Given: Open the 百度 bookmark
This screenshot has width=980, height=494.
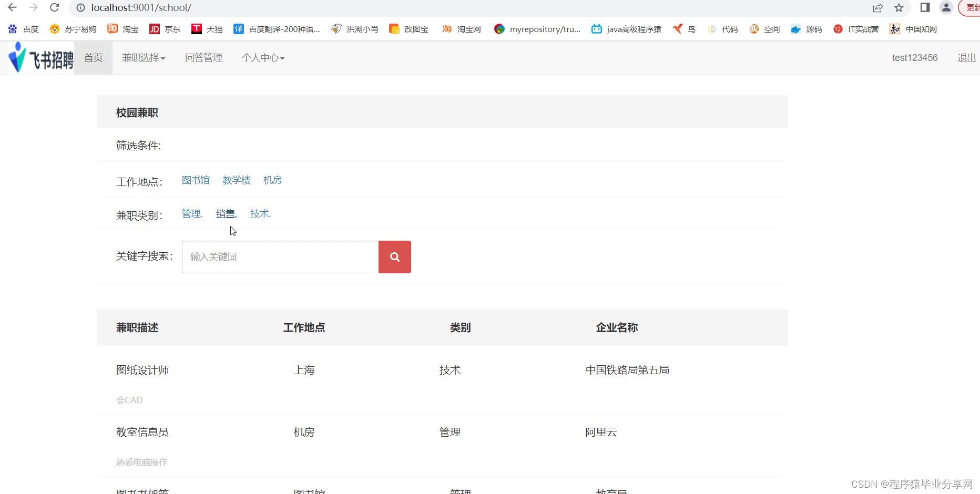Looking at the screenshot, I should 24,29.
